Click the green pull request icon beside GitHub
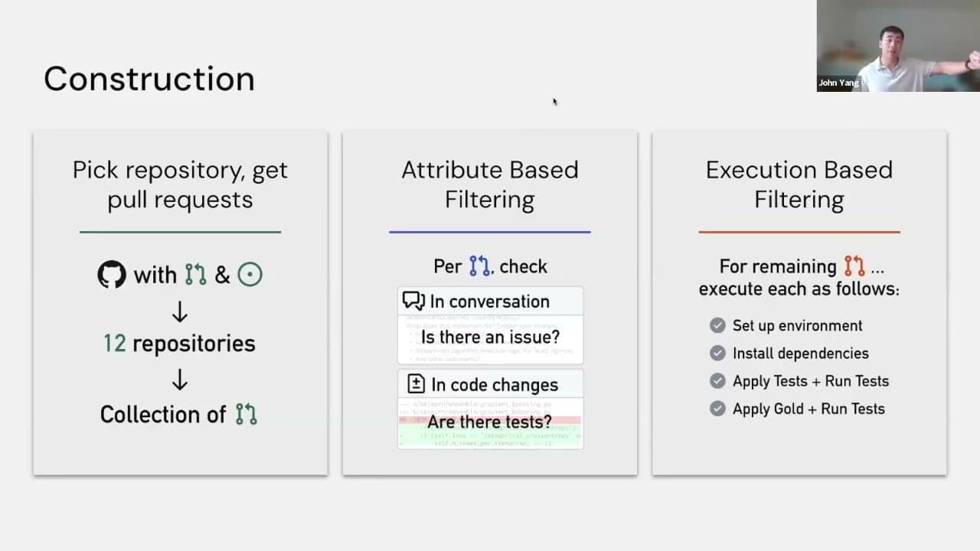 coord(196,275)
